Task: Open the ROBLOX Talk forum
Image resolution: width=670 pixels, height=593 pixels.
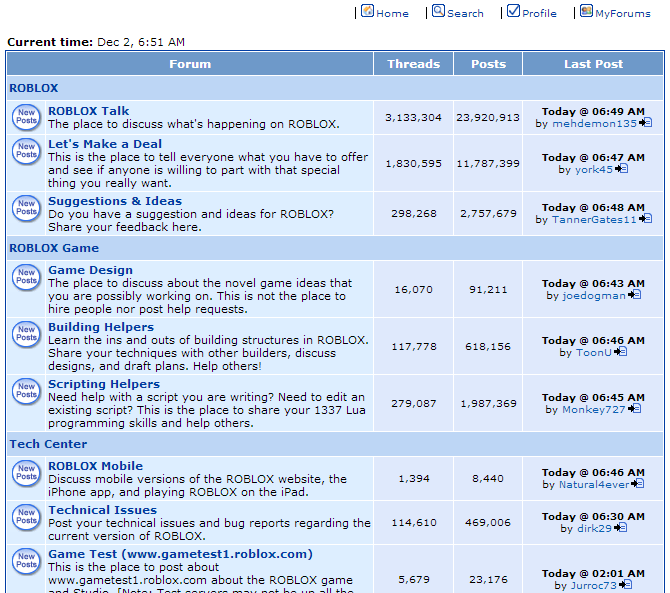Action: click(88, 111)
